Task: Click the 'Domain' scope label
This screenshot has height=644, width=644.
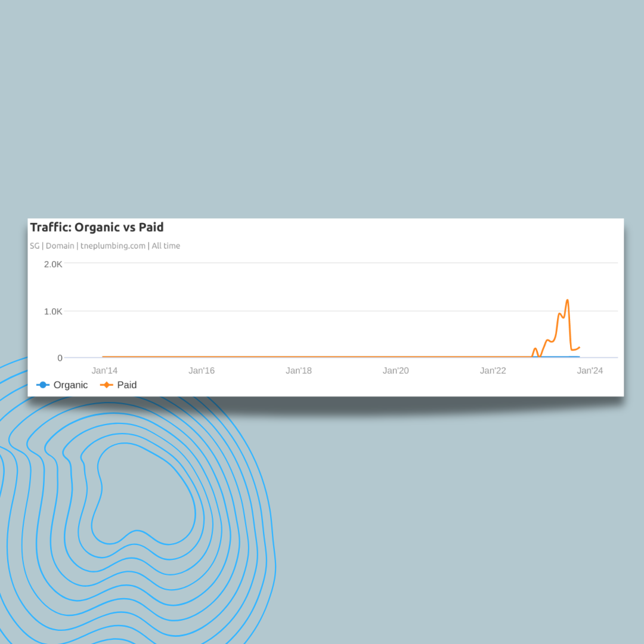Action: point(60,246)
